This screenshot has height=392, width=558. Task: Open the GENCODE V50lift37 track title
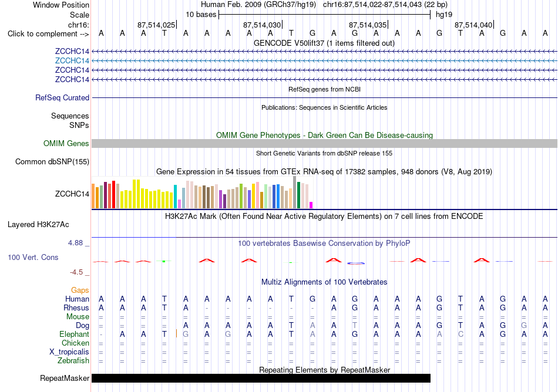[x=324, y=43]
